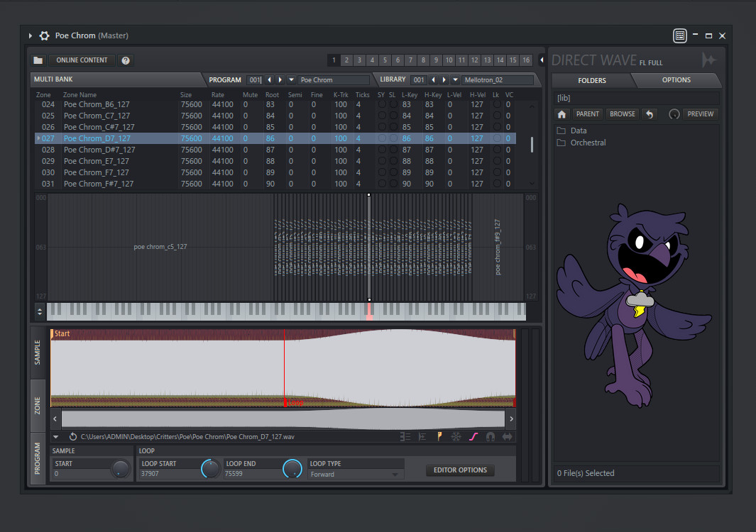
Task: Open the Mellotron_02 library dropdown
Action: [x=455, y=79]
